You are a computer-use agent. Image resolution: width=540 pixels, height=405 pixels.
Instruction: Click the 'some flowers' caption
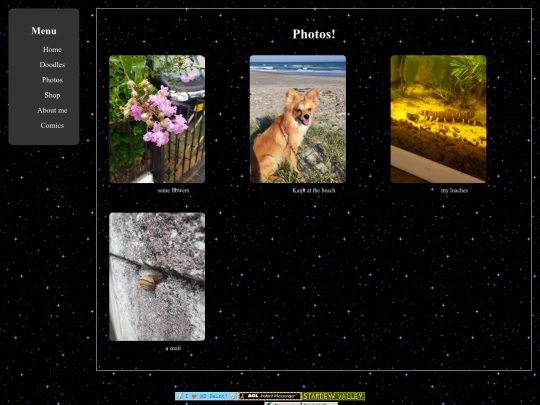(x=173, y=190)
